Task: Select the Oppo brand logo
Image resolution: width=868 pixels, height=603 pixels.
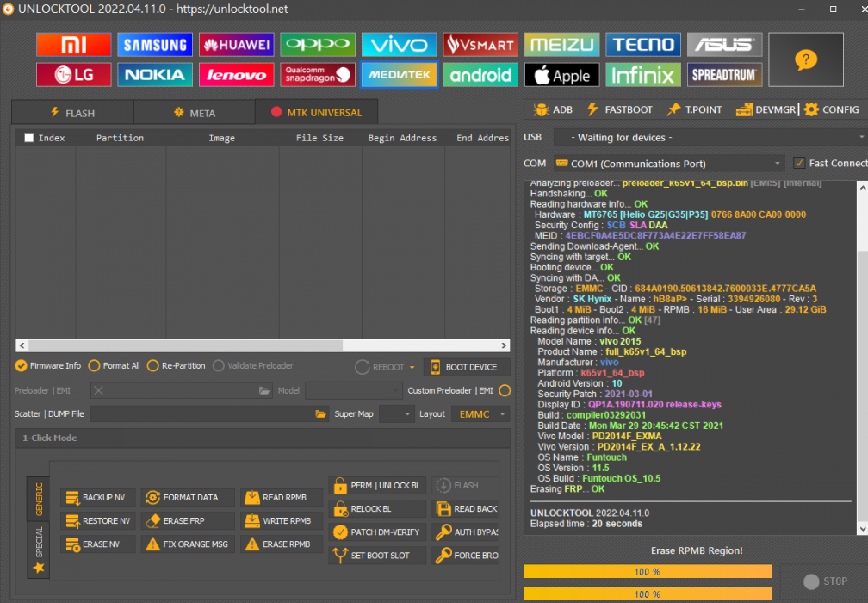Action: [318, 45]
